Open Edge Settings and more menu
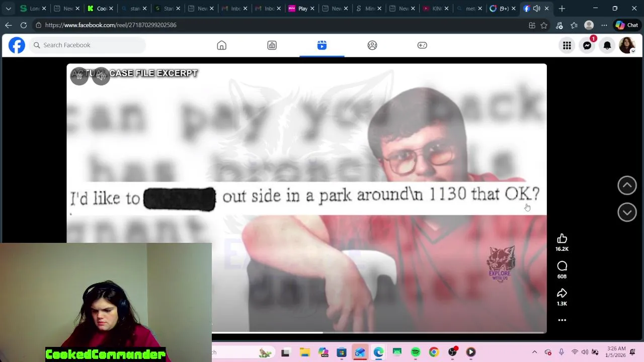 coord(604,25)
